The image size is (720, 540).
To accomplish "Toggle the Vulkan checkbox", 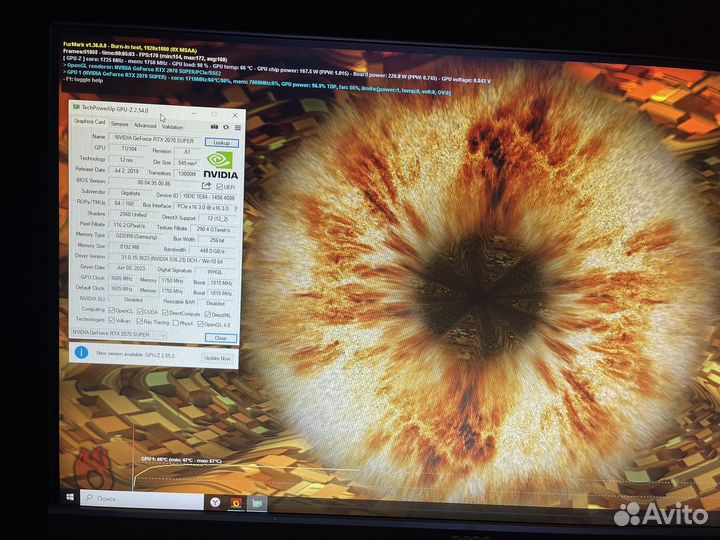I will pyautogui.click(x=111, y=320).
